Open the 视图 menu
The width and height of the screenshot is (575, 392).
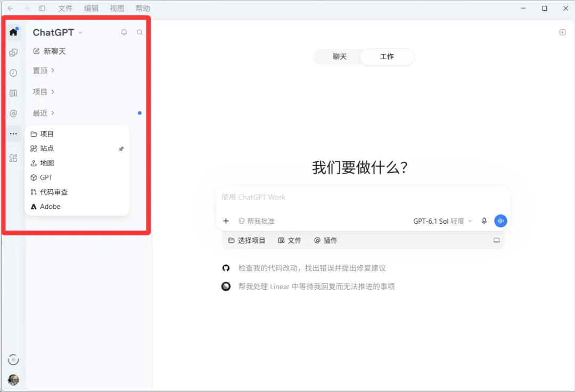(117, 8)
